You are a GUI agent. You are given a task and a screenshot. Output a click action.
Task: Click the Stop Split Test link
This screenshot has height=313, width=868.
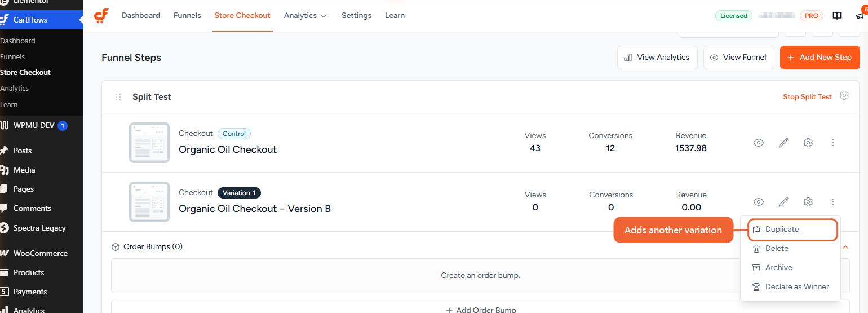pos(807,97)
